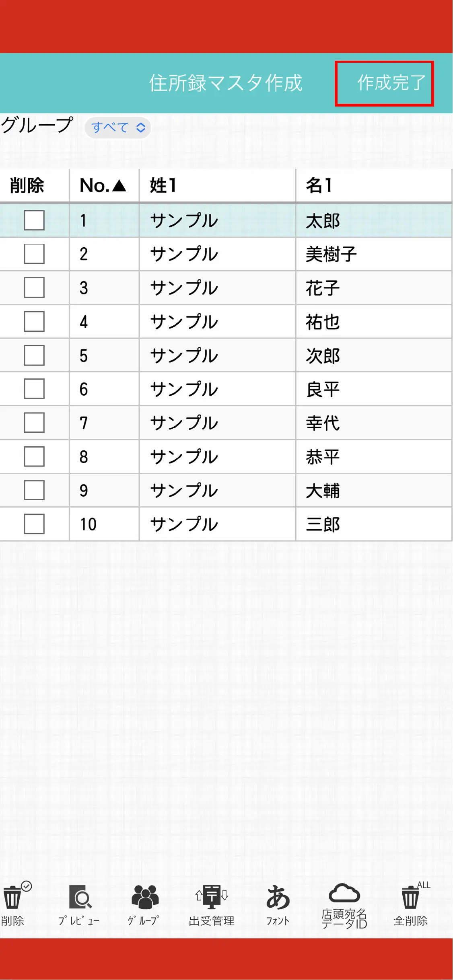This screenshot has height=980, width=453.
Task: Tap the 姓1 column header
Action: tap(217, 185)
